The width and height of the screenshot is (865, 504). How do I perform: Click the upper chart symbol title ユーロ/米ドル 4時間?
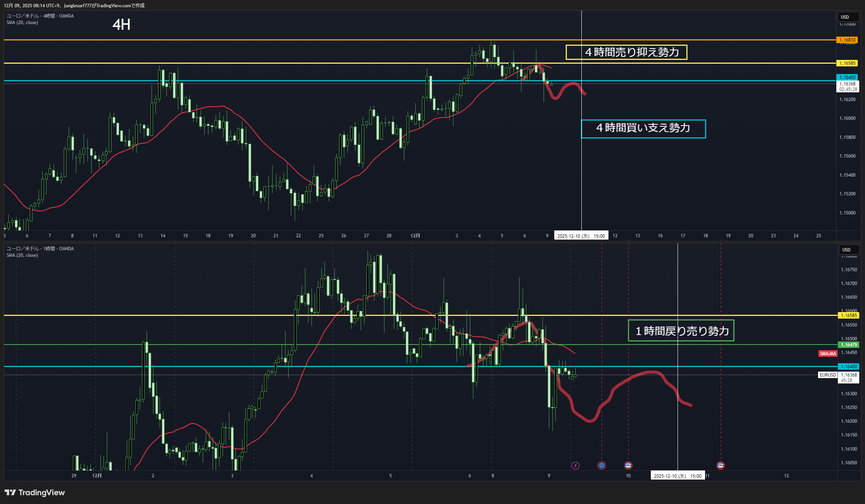[40, 16]
